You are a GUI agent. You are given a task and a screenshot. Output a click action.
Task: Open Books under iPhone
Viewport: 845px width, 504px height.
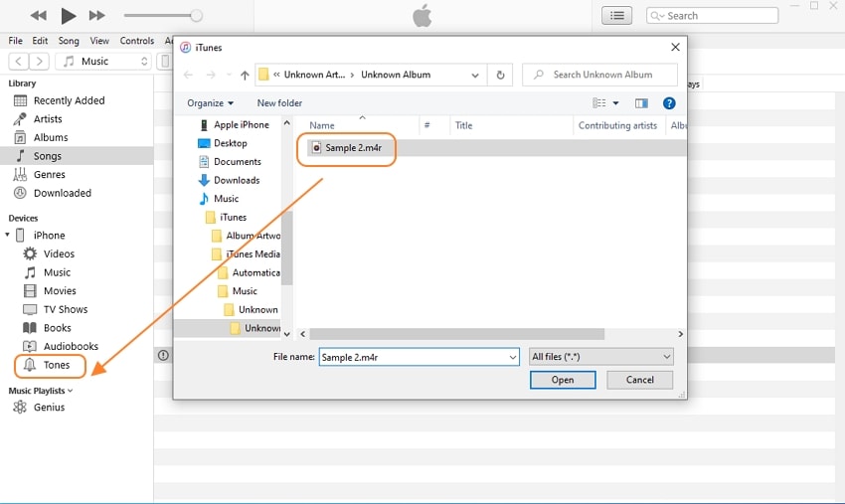[x=57, y=328]
